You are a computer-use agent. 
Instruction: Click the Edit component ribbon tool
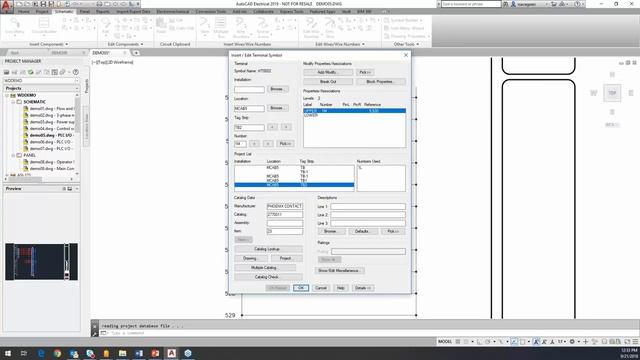[106, 26]
